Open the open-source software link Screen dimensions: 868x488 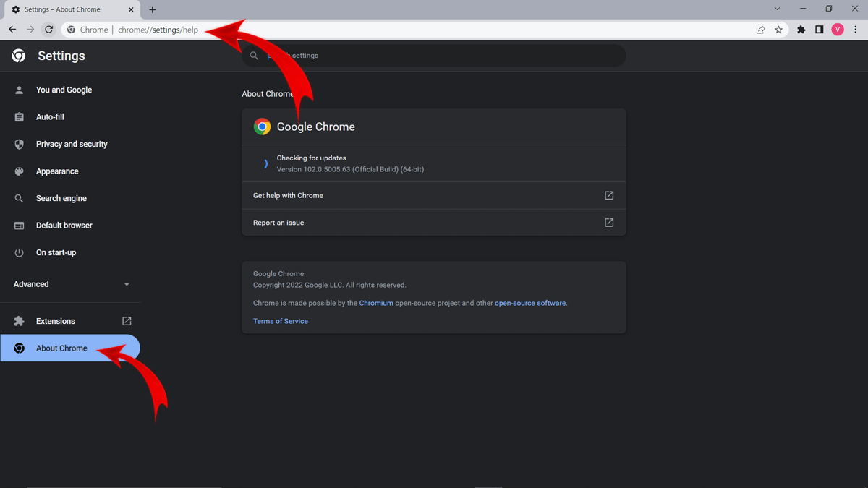(530, 303)
